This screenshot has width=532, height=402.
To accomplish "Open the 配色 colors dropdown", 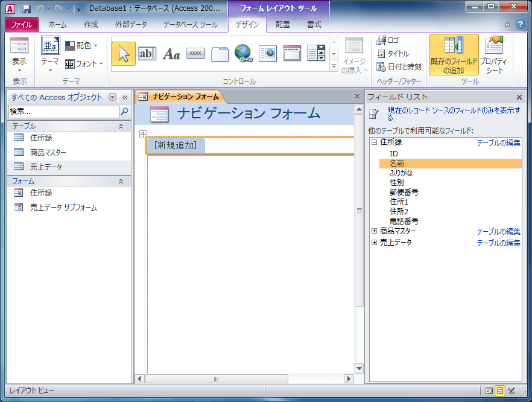I will [x=81, y=45].
